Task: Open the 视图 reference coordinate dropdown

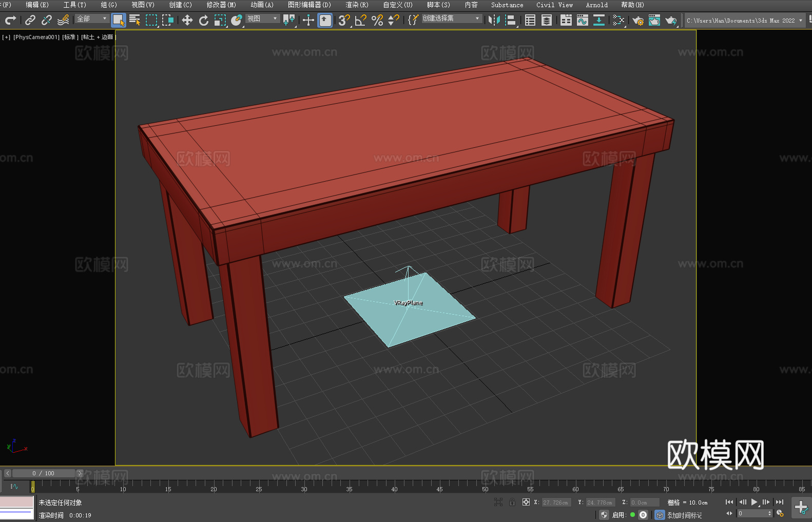Action: coord(263,18)
